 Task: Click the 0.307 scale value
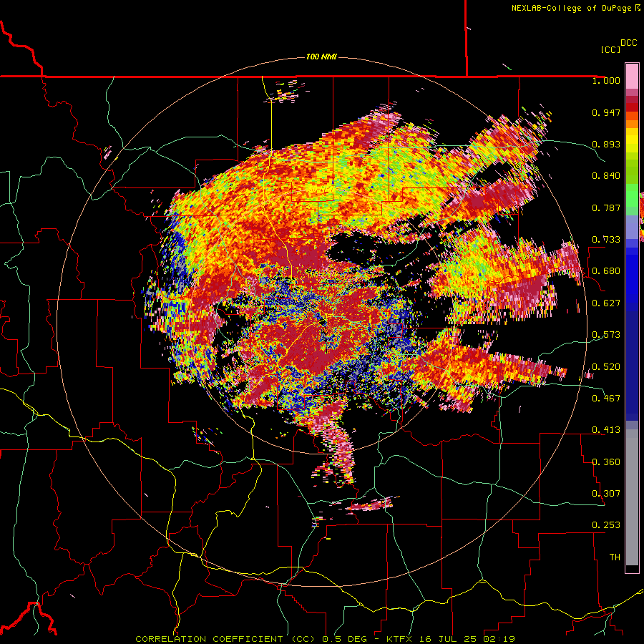[606, 494]
